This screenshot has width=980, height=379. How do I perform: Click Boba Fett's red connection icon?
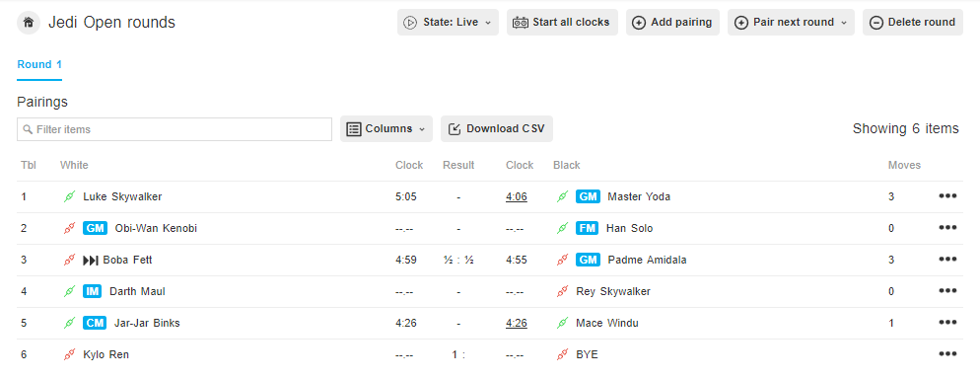pos(69,261)
